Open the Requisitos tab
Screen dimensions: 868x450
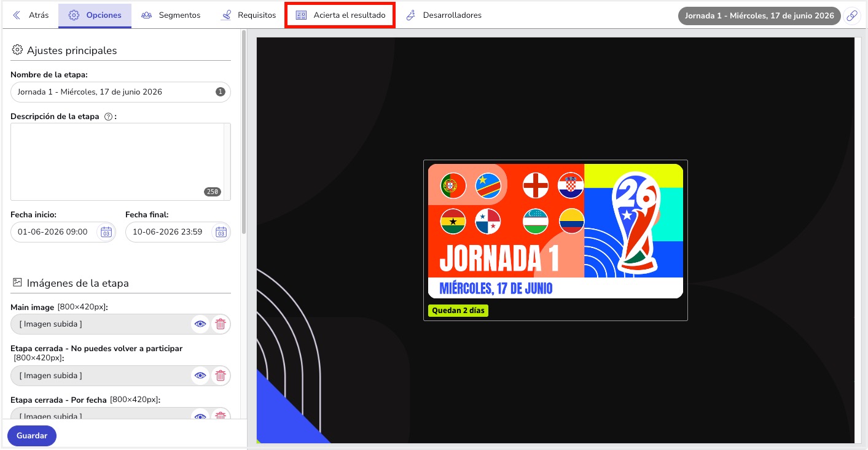(248, 15)
